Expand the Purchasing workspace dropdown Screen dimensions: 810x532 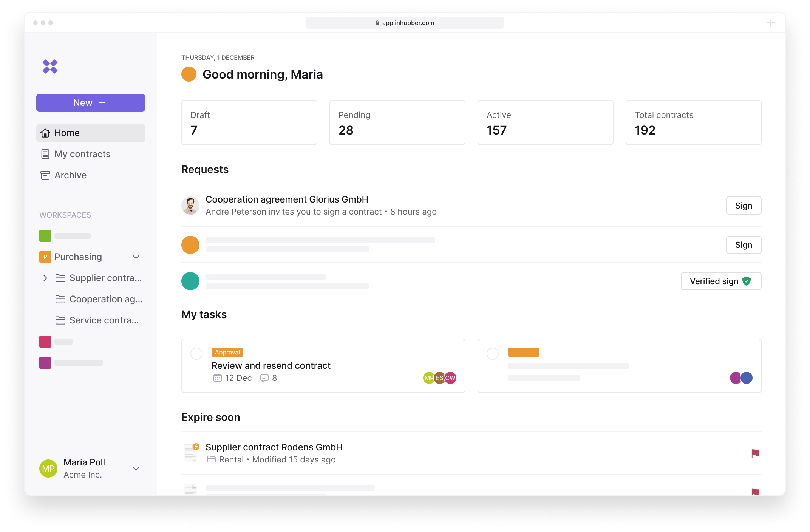click(x=135, y=257)
